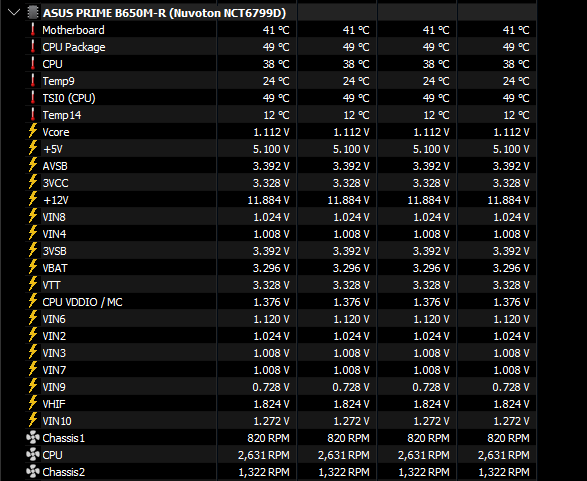The image size is (587, 481).
Task: Select the VIN2 voltage label
Action: [54, 336]
